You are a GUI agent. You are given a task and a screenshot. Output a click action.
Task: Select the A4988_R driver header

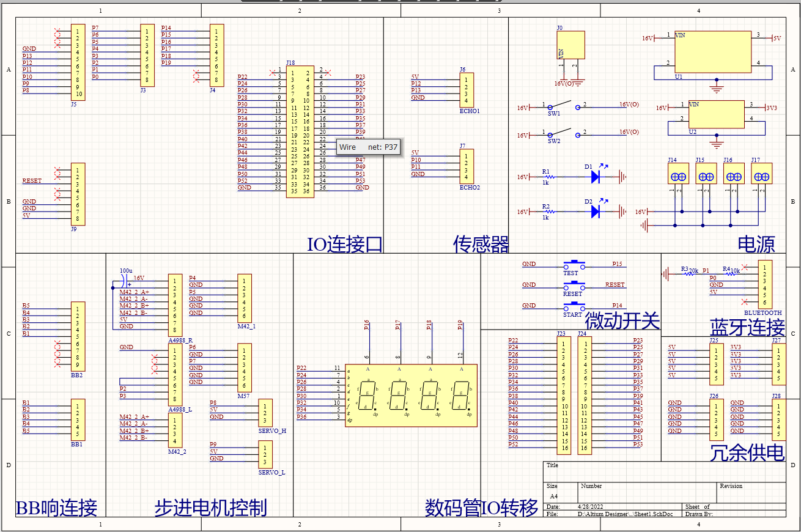pos(175,305)
